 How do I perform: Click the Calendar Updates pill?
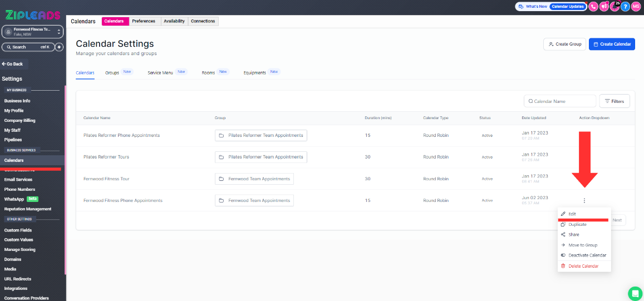[x=567, y=7]
